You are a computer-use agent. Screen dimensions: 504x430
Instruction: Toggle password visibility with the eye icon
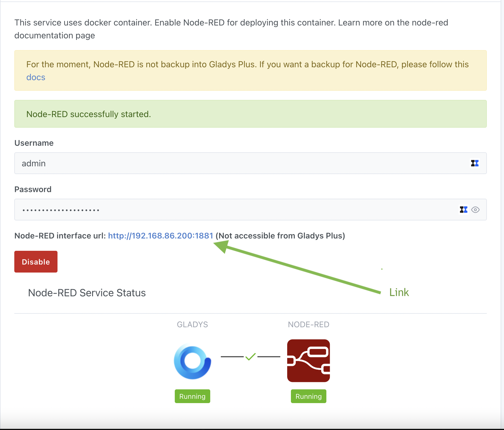[475, 210]
